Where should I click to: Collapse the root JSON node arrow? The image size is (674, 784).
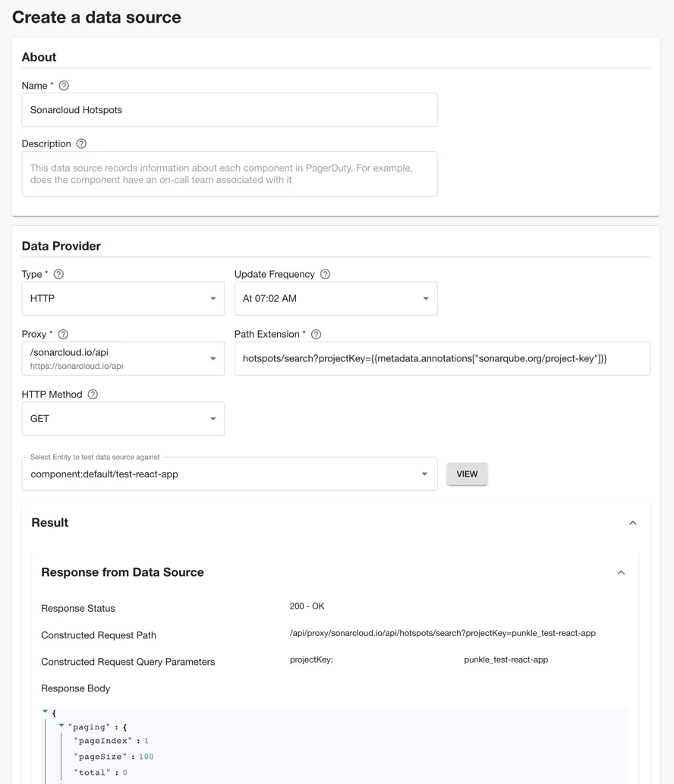click(x=45, y=712)
